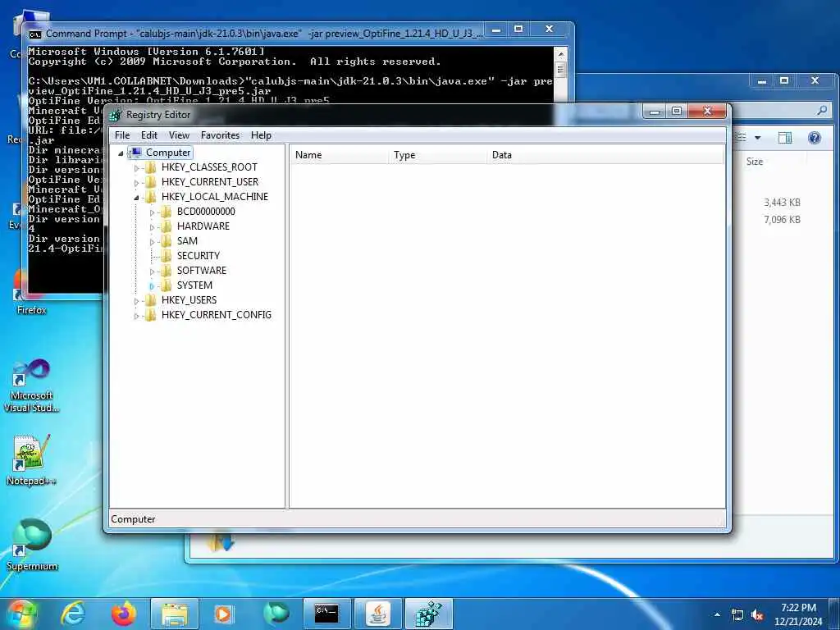Click the BCD00000000 folder icon
The width and height of the screenshot is (840, 630).
(167, 212)
